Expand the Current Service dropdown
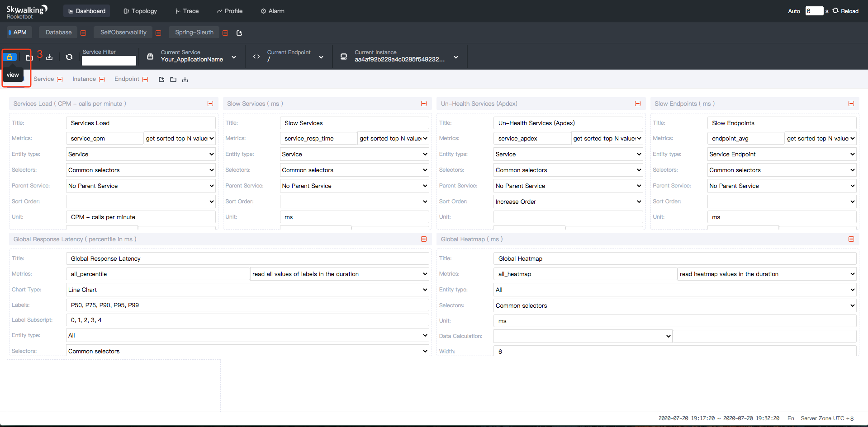This screenshot has height=427, width=868. click(233, 57)
